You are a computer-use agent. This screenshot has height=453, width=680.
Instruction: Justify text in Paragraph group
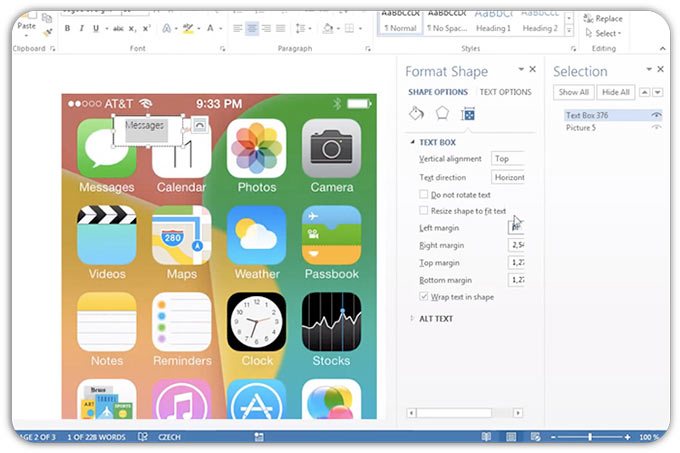coord(281,29)
